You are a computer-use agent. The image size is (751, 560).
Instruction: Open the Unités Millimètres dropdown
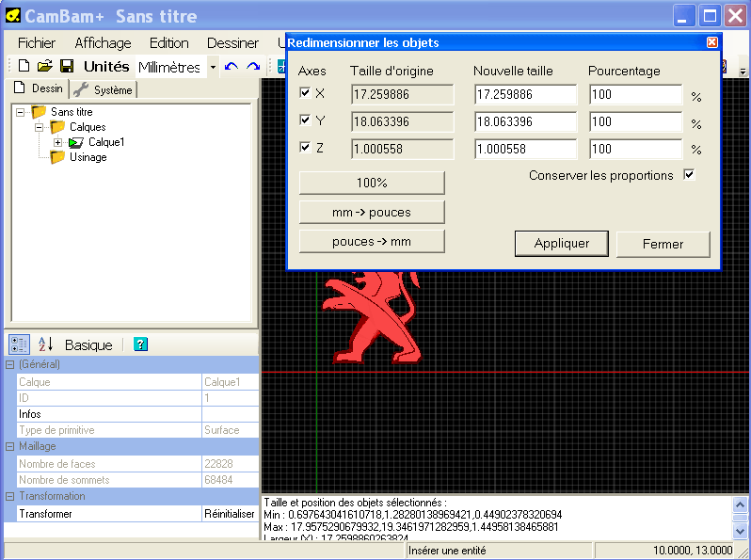coord(213,67)
